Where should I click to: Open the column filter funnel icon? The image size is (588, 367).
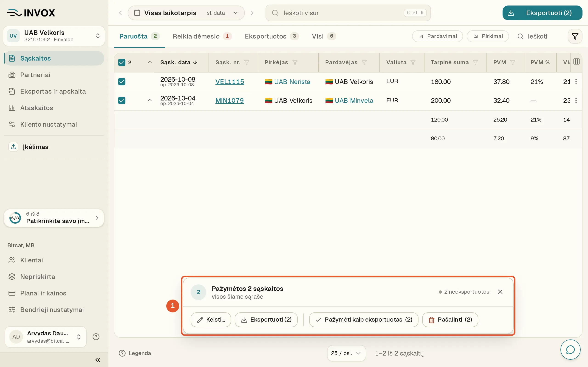575,36
